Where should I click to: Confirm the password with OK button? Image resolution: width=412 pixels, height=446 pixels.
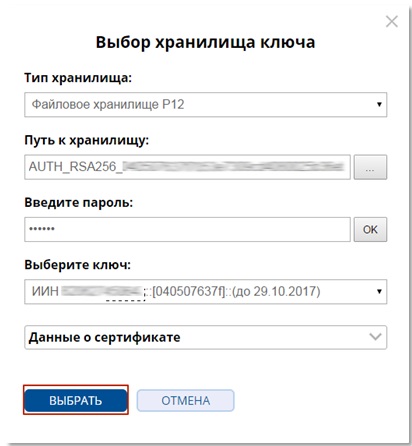pyautogui.click(x=370, y=229)
